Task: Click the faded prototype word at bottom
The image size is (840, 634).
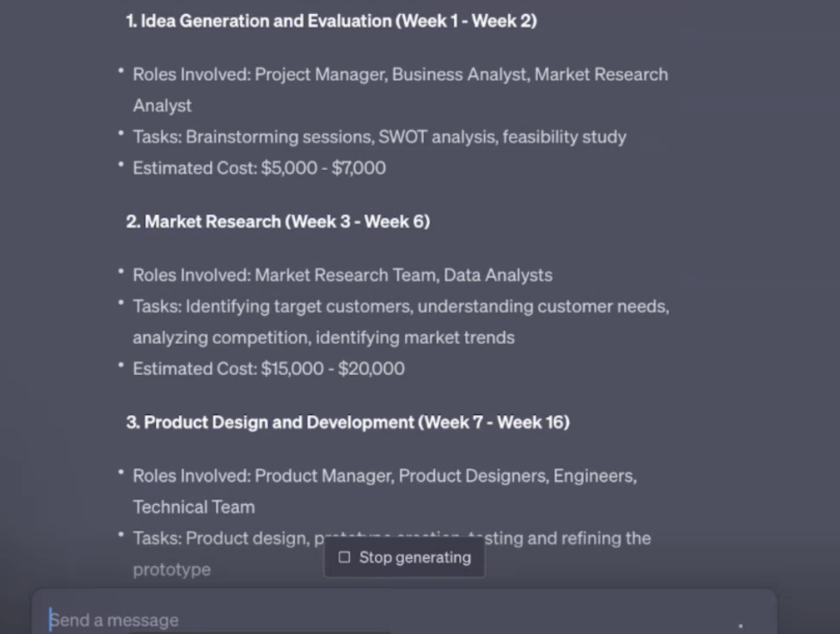Action: (x=171, y=570)
